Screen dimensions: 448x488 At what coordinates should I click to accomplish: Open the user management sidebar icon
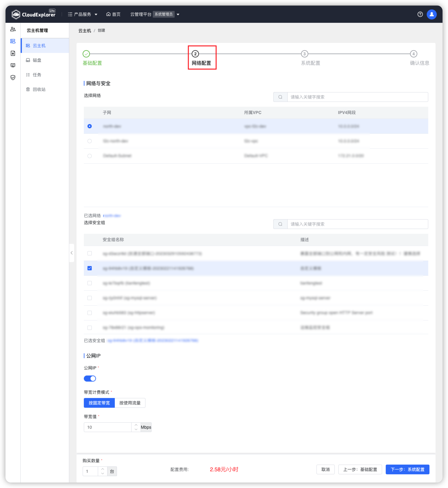[13, 29]
